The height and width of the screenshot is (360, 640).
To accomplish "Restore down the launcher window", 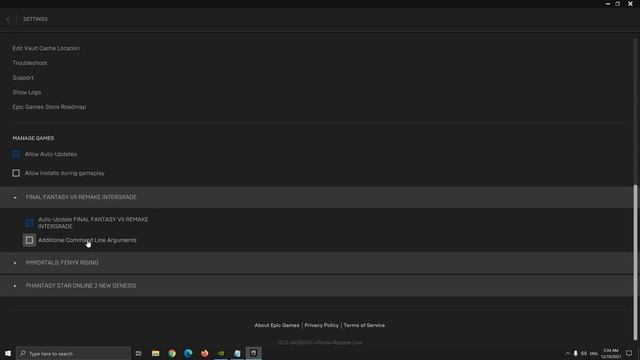I will click(x=618, y=4).
